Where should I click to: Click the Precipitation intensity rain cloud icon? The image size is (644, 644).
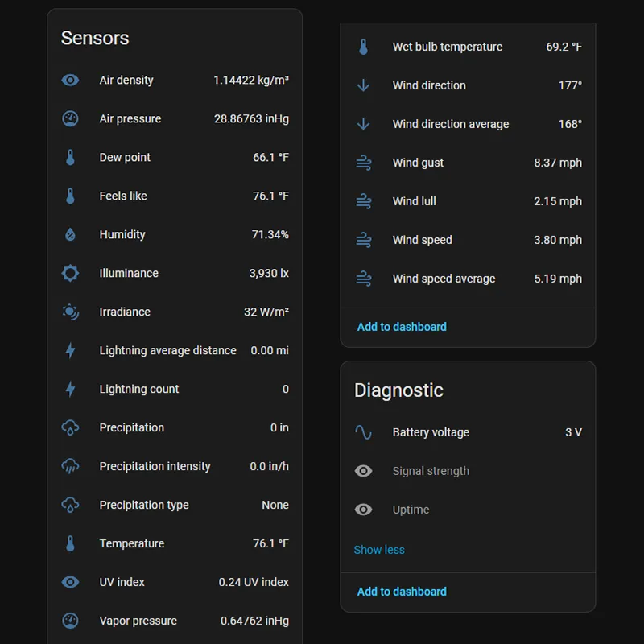point(71,466)
